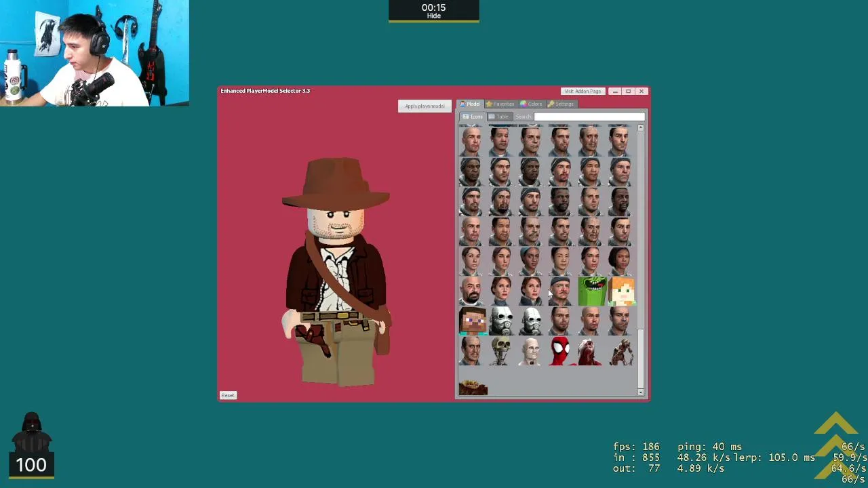This screenshot has width=868, height=488.
Task: Switch to Table view
Action: point(498,117)
